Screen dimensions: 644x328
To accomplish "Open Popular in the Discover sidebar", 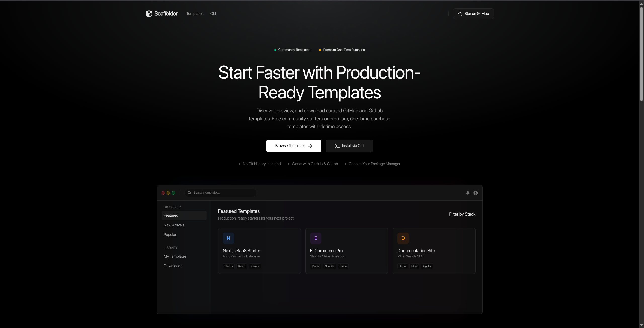I will 170,234.
